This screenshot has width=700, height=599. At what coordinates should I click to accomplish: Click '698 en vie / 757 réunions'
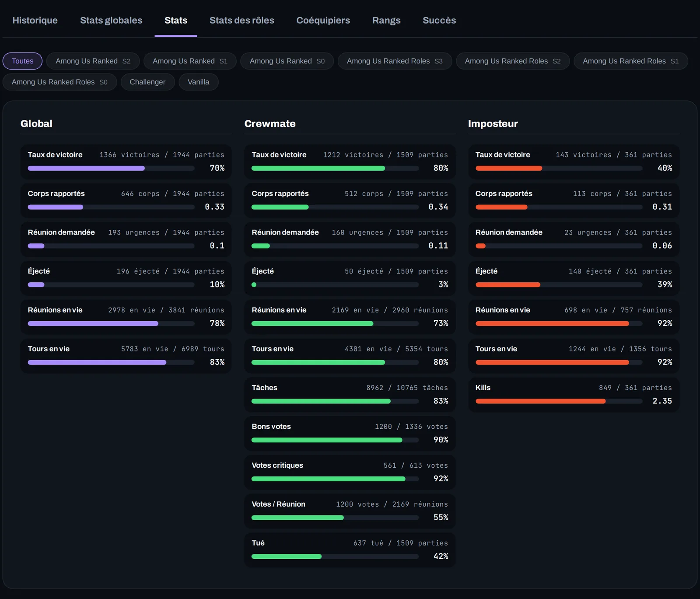pos(618,310)
